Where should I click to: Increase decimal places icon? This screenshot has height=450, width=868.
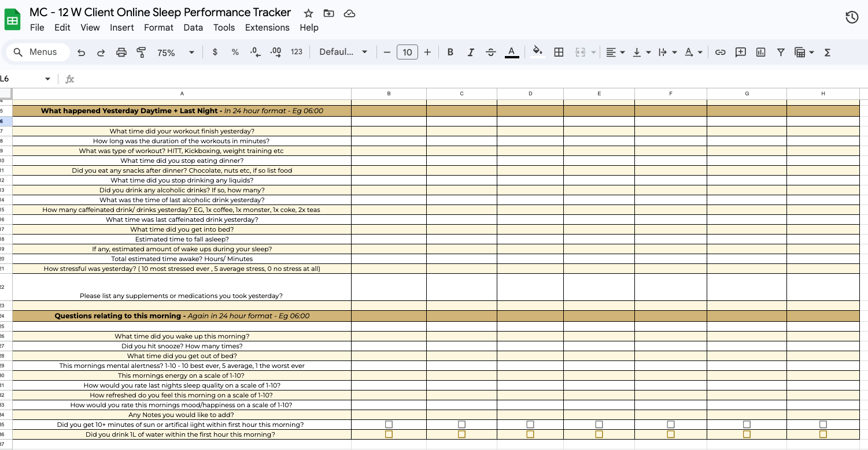tap(275, 52)
